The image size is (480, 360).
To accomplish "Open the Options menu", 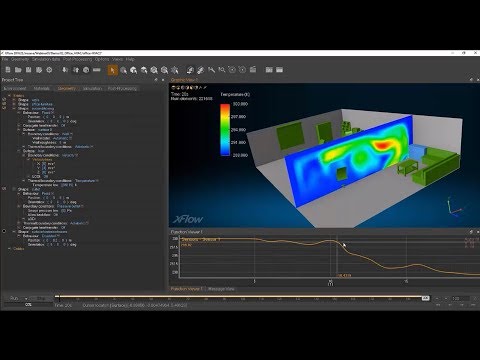I will coord(102,59).
